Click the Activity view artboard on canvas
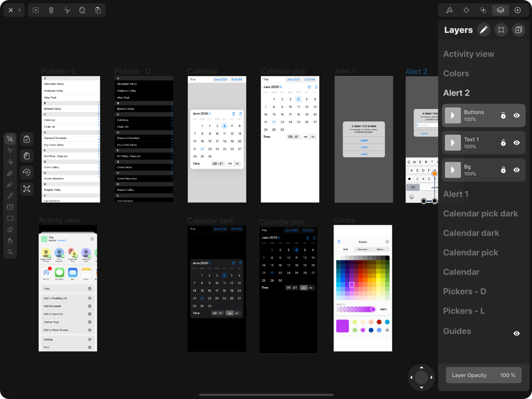This screenshot has width=532, height=399. point(68,288)
